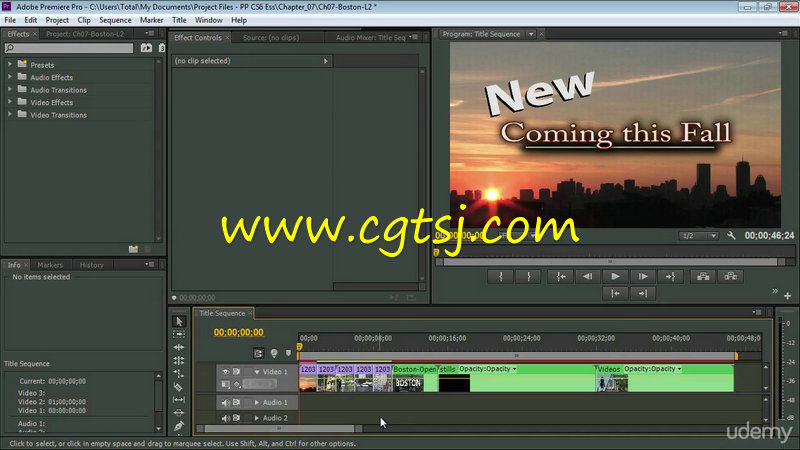This screenshot has height=450, width=800.
Task: Switch to the History tab
Action: point(92,265)
